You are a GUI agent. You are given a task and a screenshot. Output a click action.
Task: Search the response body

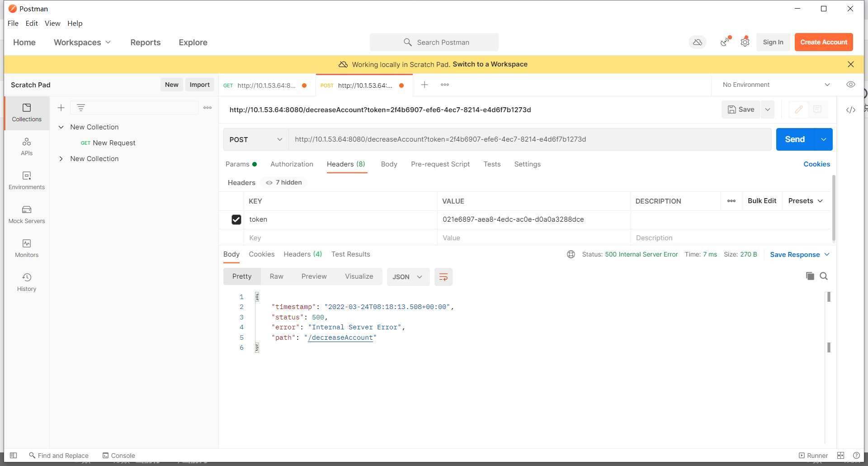(x=824, y=276)
